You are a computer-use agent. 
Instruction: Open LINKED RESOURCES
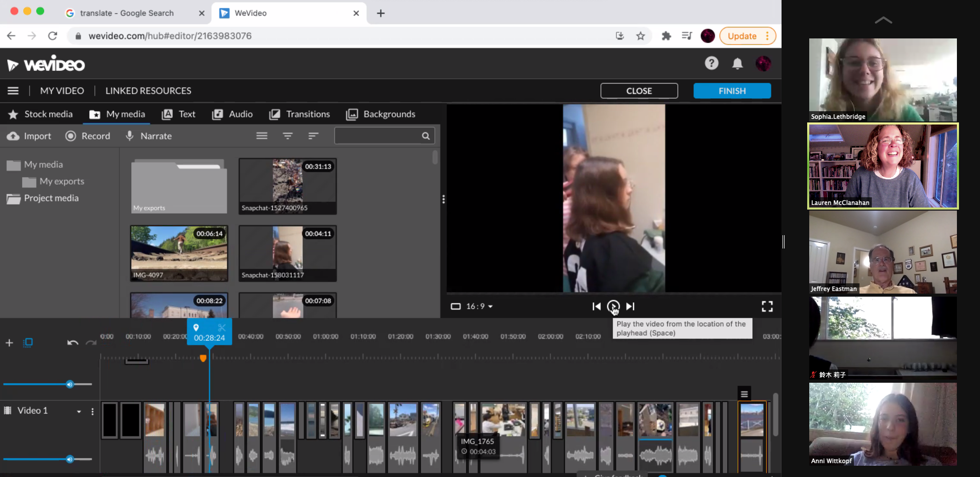point(148,91)
